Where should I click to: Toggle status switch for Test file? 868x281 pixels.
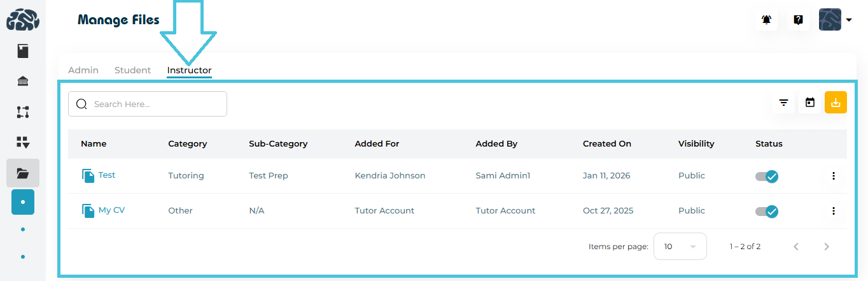(767, 177)
